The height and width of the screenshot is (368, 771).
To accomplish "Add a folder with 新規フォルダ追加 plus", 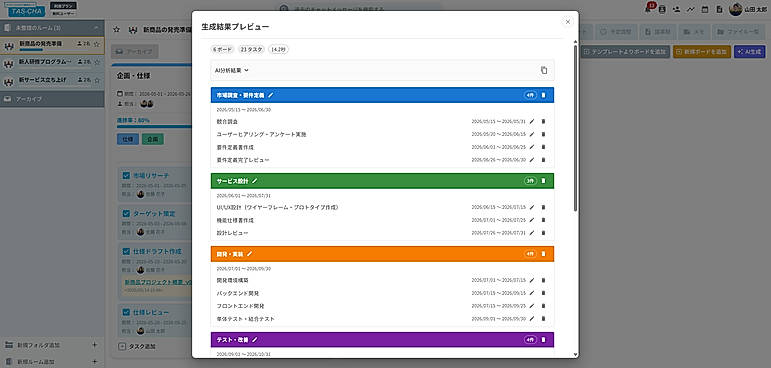I will [94, 345].
